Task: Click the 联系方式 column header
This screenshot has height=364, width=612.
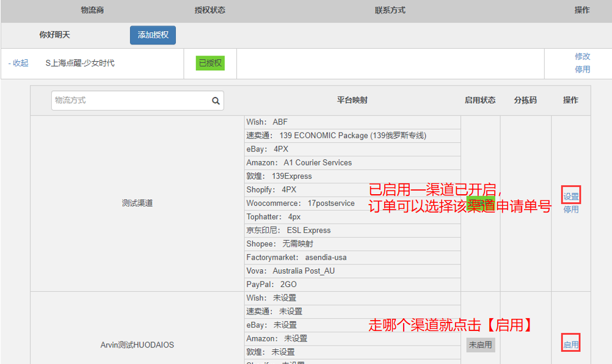Action: [390, 10]
